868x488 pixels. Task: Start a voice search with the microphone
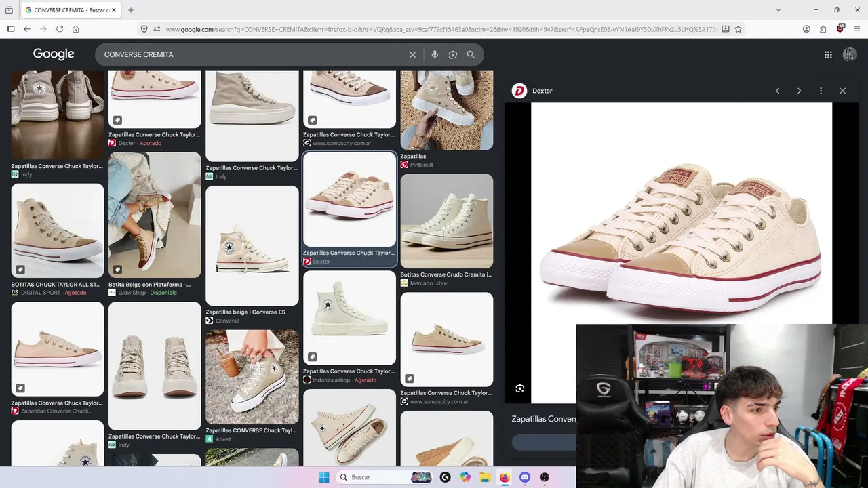[x=435, y=55]
